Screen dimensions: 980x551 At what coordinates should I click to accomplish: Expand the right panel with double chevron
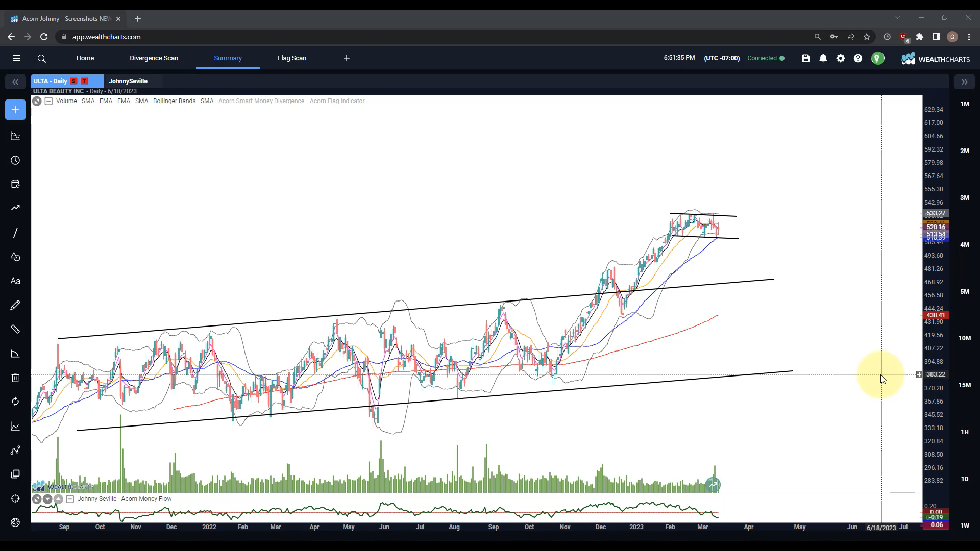click(x=964, y=82)
